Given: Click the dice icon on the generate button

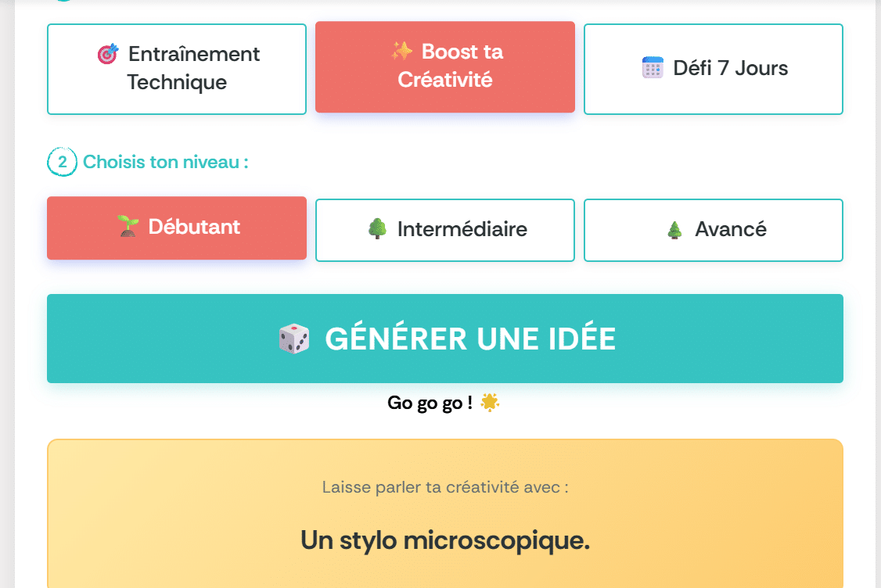Looking at the screenshot, I should (x=294, y=339).
